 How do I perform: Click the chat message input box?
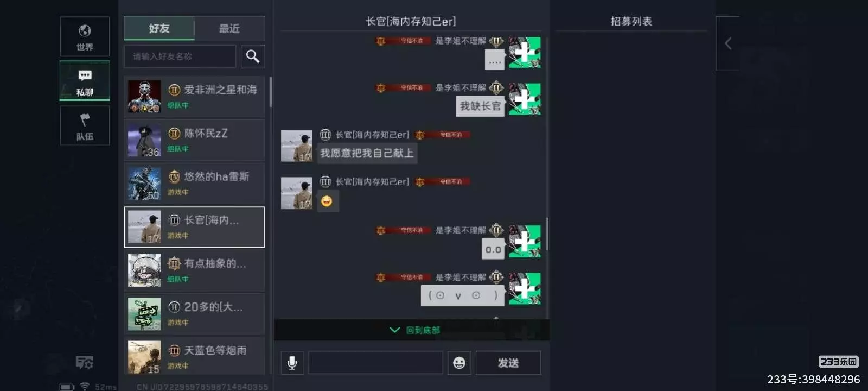(375, 363)
